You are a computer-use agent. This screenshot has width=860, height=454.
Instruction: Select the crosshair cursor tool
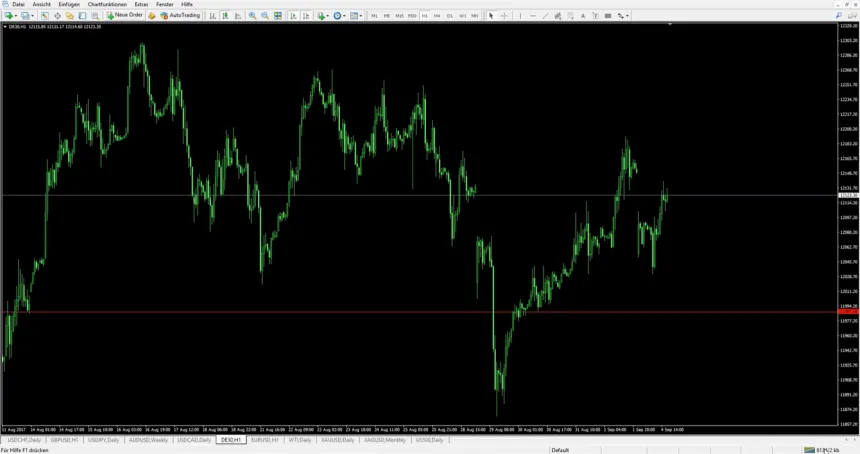tap(503, 16)
